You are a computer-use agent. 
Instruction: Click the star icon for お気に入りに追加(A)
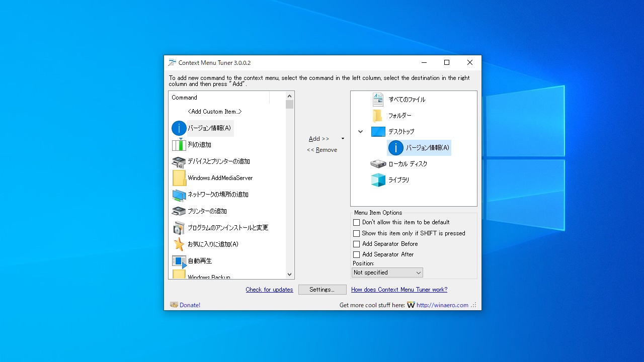(179, 244)
